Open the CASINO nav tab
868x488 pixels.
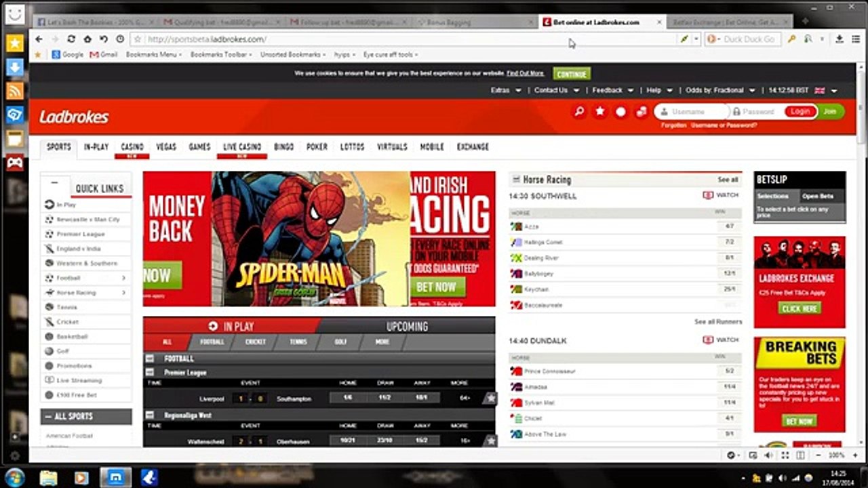[x=132, y=146]
